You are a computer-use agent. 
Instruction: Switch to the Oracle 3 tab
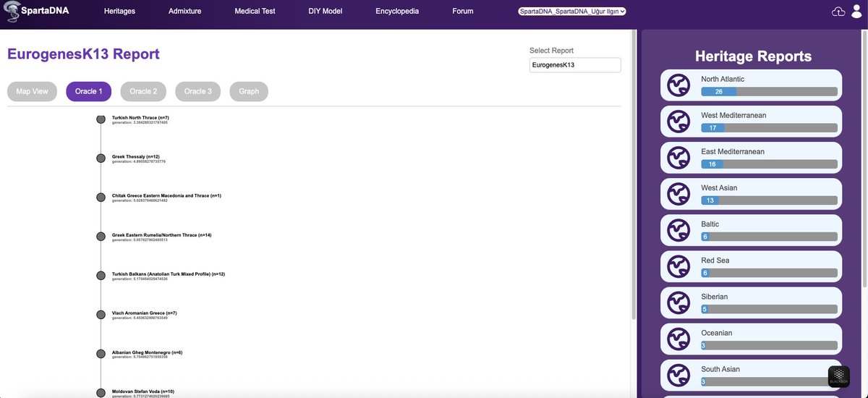pyautogui.click(x=198, y=91)
